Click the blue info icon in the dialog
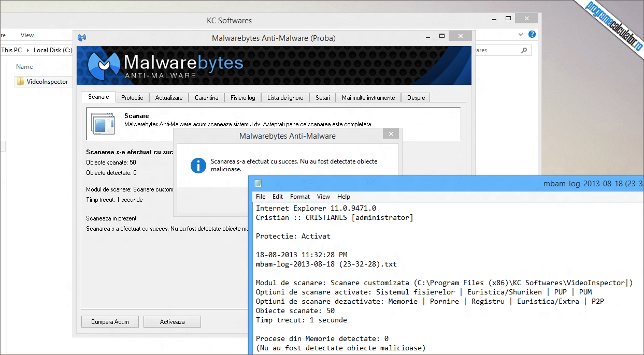The image size is (644, 355). click(x=198, y=165)
